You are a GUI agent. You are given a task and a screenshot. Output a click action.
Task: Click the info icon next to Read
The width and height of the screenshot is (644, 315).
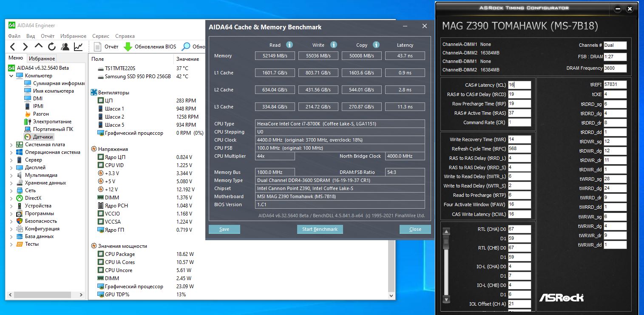(289, 45)
